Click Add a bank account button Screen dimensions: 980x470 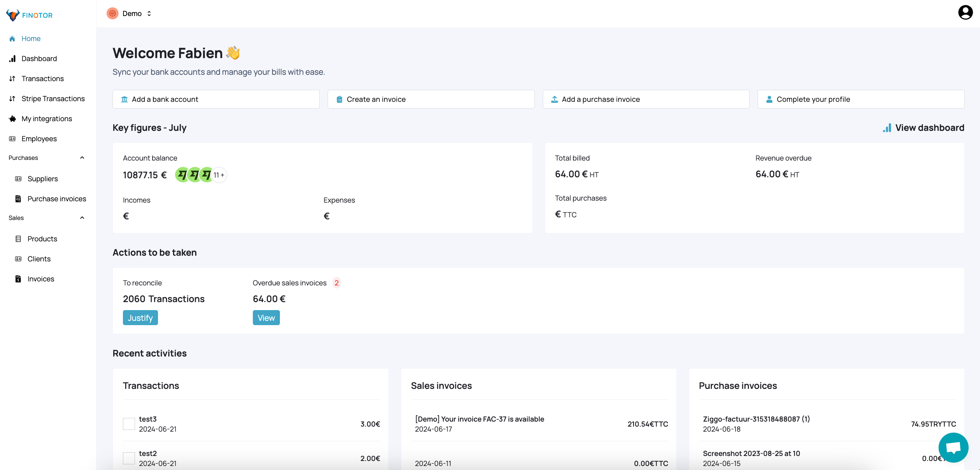pyautogui.click(x=216, y=99)
